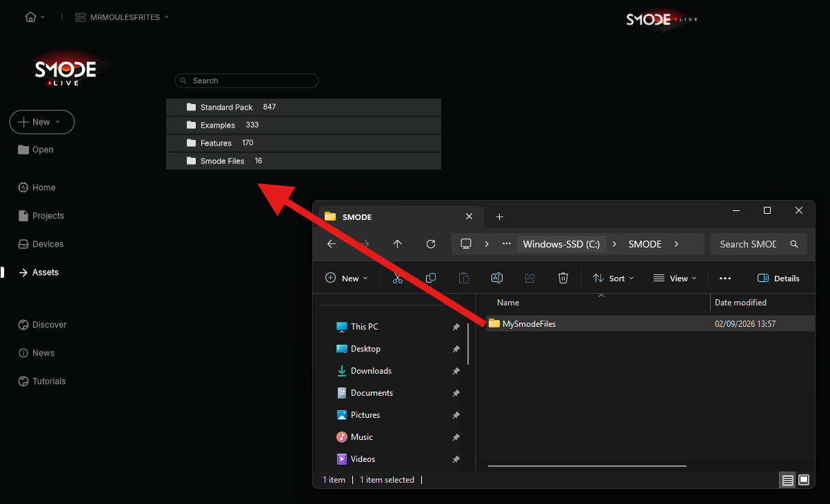Open the MRMOULESFRITES server dropdown

(122, 17)
